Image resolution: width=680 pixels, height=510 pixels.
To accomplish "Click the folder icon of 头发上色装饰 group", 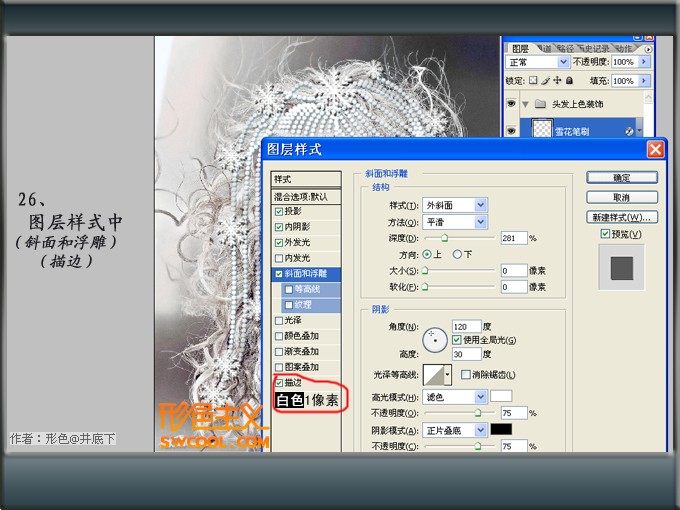I will [540, 104].
